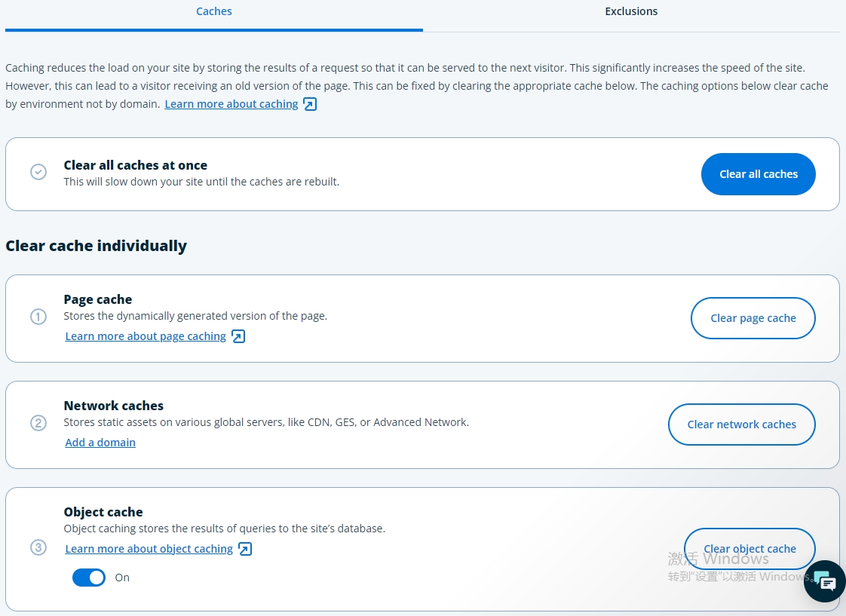Open Learn more about caching link

pyautogui.click(x=231, y=104)
